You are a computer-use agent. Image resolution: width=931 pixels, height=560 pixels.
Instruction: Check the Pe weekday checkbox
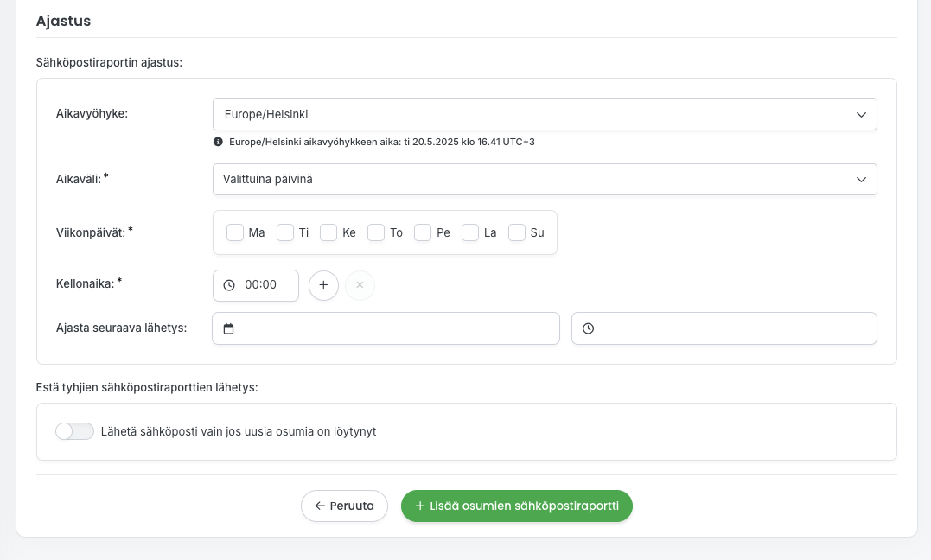[x=423, y=232]
